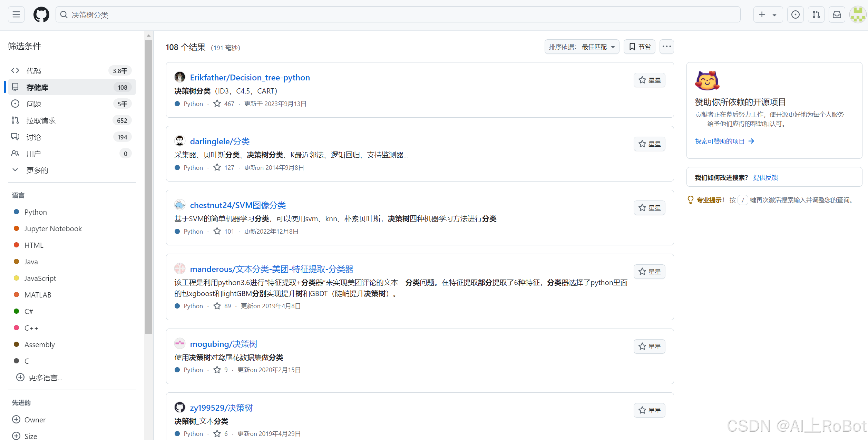Star the mogubing/决策树 repository
Screen dimensions: 868x440
pos(649,346)
